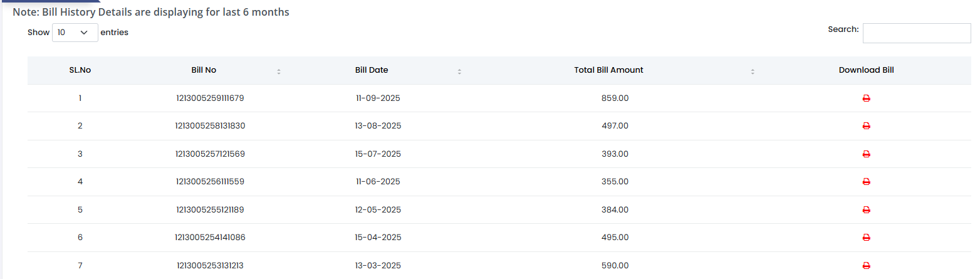Image resolution: width=980 pixels, height=279 pixels.
Task: Select bill number 1213005253131213 text
Action: [210, 266]
